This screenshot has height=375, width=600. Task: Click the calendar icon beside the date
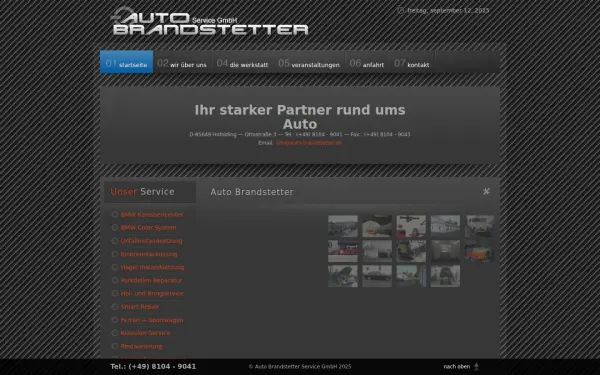[400, 10]
